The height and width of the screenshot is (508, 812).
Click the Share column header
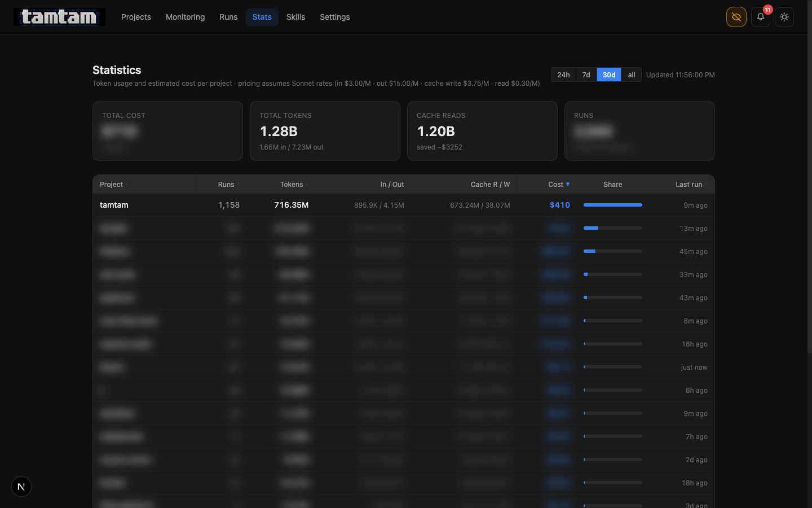click(x=612, y=185)
